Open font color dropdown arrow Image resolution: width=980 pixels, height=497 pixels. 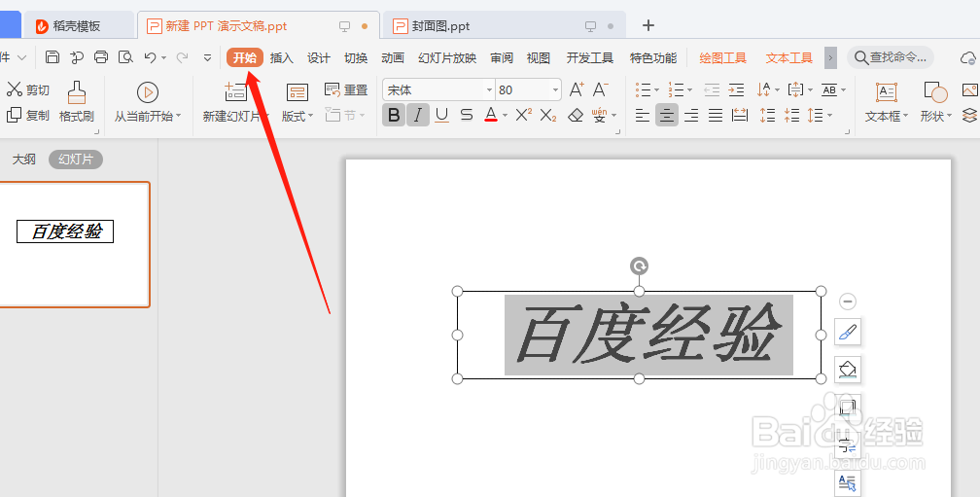505,116
